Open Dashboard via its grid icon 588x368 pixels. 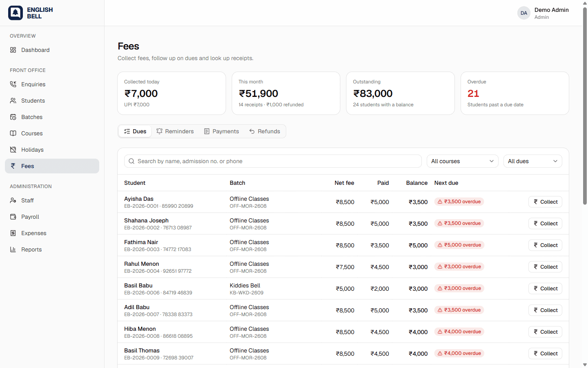point(13,50)
